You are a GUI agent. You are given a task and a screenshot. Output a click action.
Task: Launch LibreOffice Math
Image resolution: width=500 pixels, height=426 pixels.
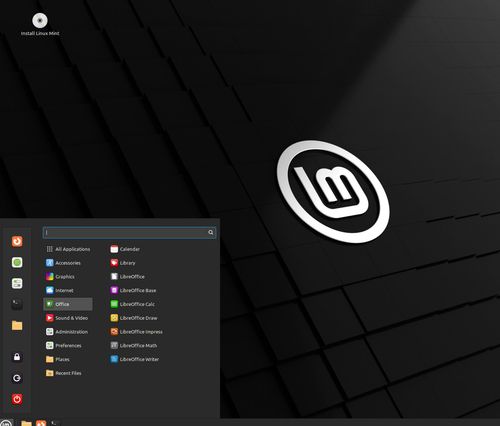(x=134, y=345)
